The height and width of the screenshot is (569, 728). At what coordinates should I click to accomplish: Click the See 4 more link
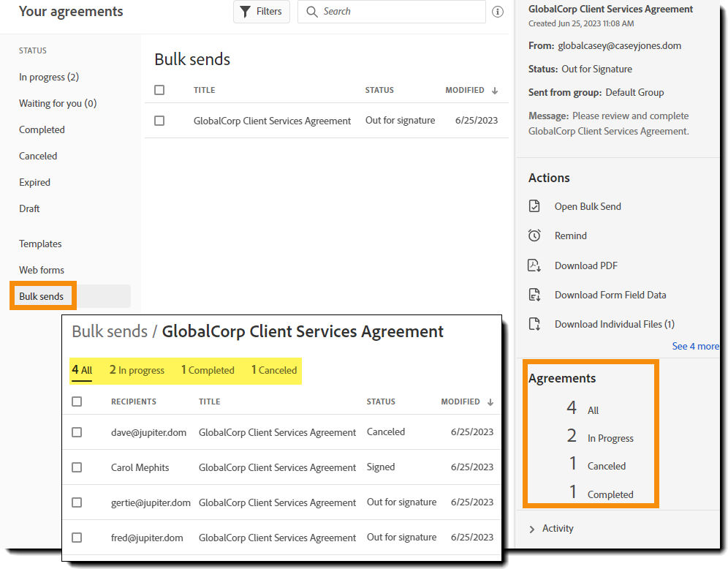tap(695, 346)
